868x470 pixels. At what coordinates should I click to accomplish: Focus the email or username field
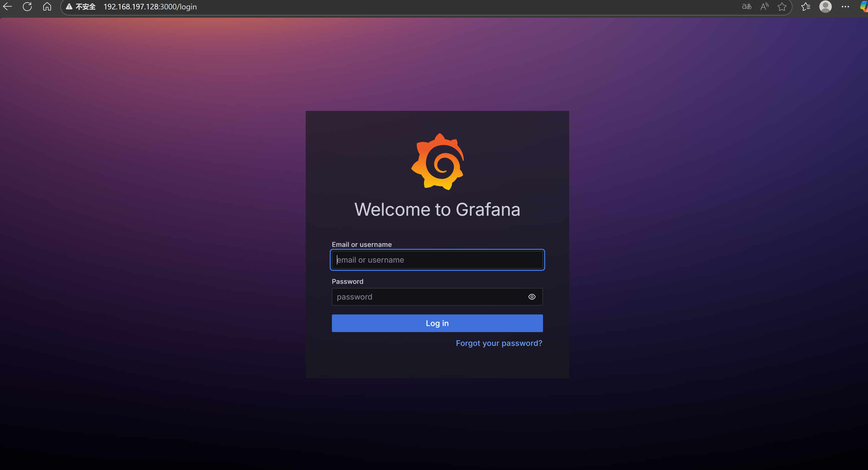[437, 260]
